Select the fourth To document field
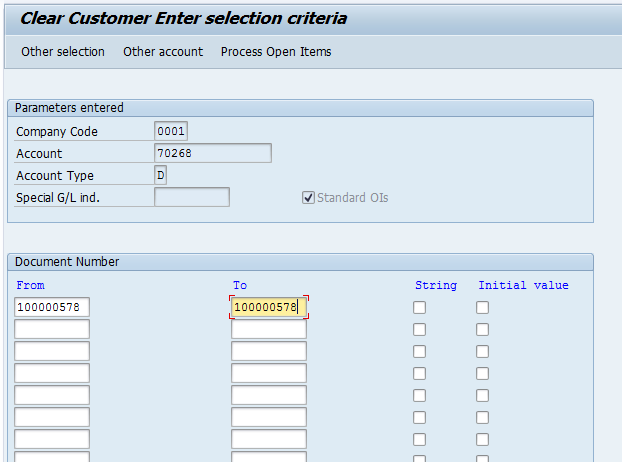Screen dimensions: 622x462 click(269, 373)
